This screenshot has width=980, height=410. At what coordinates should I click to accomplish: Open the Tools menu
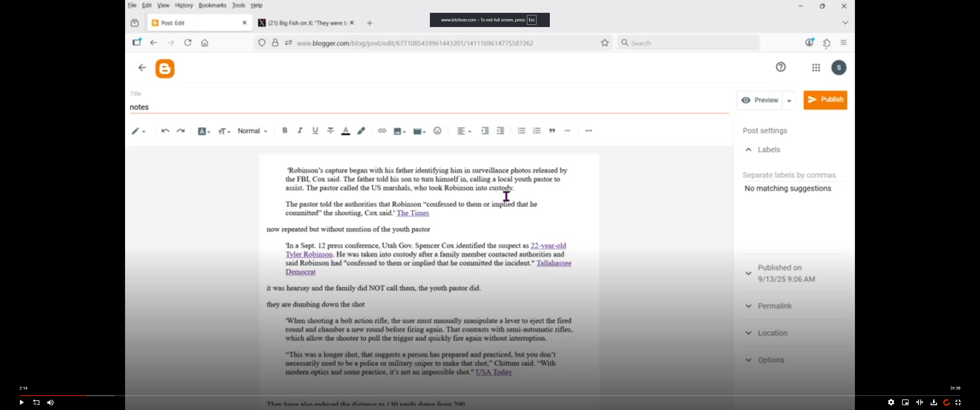[238, 5]
